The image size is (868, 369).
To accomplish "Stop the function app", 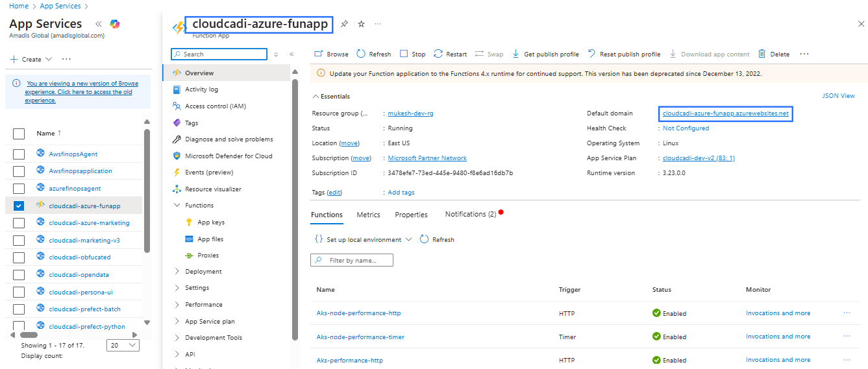I will [x=412, y=54].
